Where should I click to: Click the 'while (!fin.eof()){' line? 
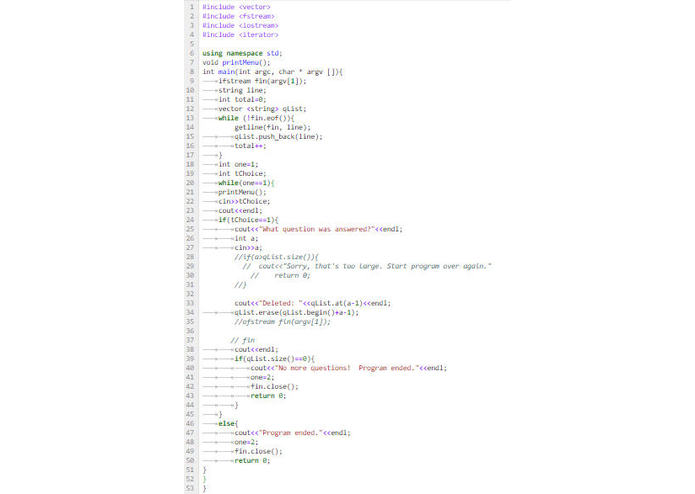click(256, 118)
